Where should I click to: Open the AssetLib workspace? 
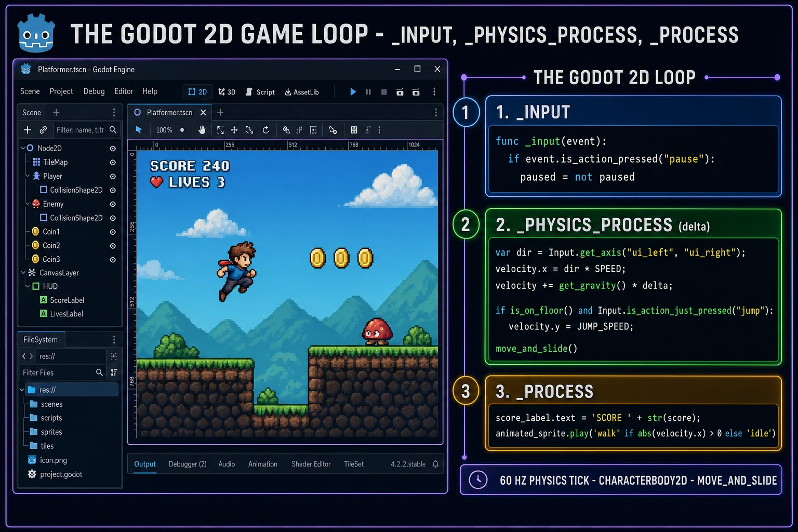click(302, 92)
